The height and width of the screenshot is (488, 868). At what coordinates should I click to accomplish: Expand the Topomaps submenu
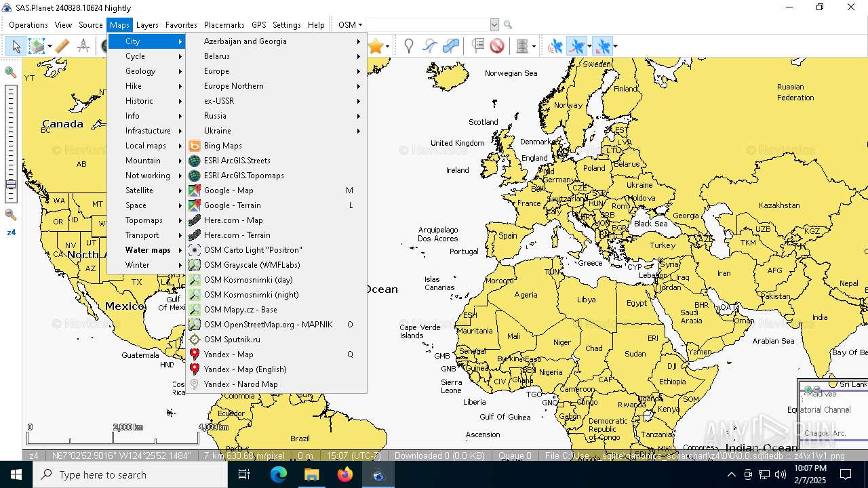coord(146,220)
